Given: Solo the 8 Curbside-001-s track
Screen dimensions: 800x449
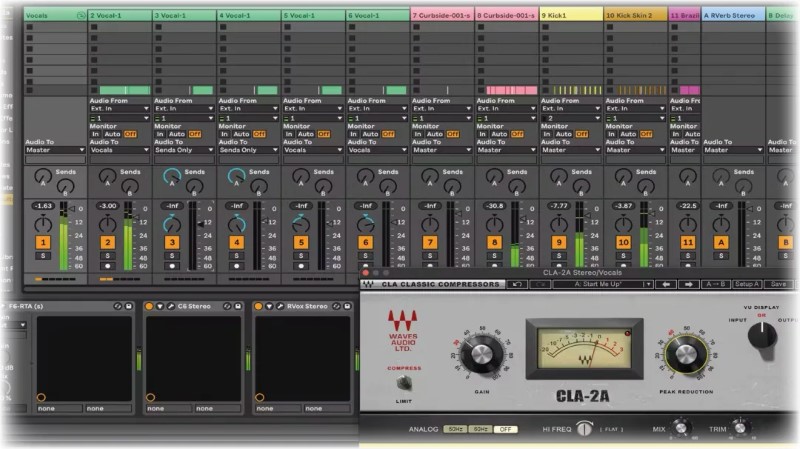Looking at the screenshot, I should click(494, 256).
